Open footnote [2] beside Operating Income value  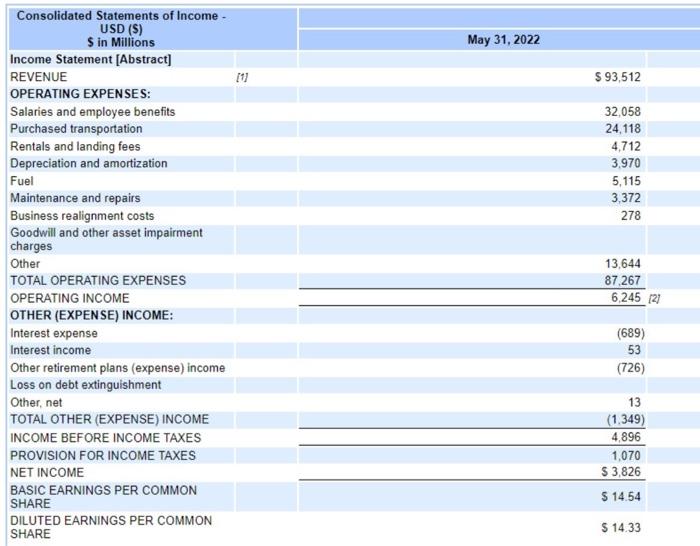pos(654,299)
